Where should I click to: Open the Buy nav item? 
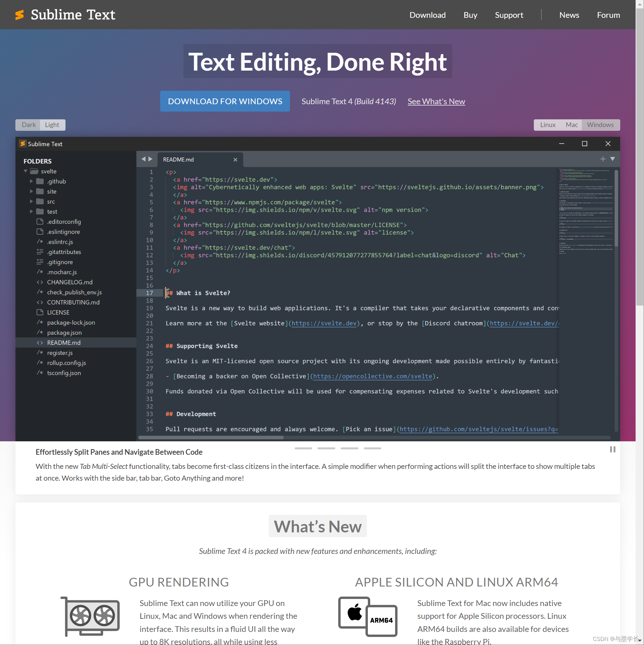(x=470, y=15)
